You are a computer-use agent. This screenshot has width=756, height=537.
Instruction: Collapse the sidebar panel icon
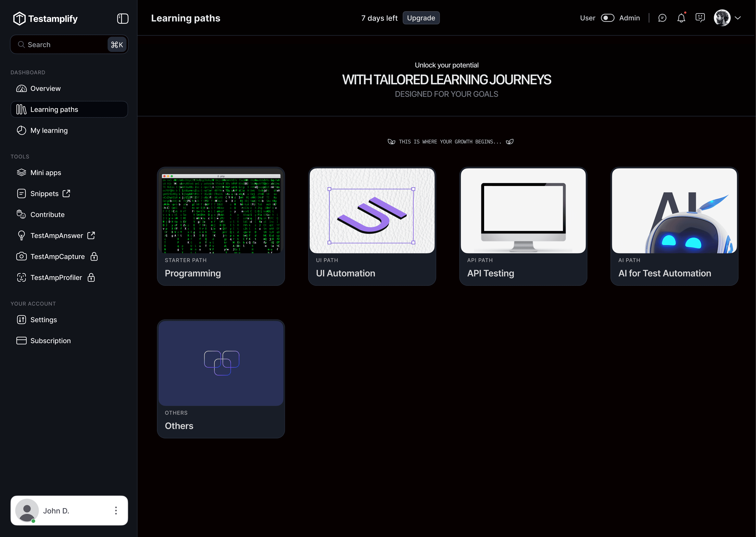point(122,18)
